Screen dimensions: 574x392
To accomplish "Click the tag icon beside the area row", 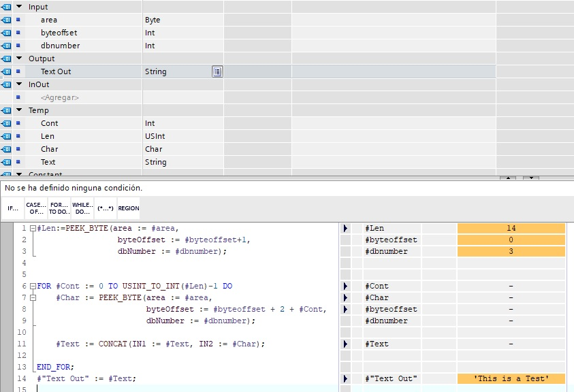I will click(7, 20).
